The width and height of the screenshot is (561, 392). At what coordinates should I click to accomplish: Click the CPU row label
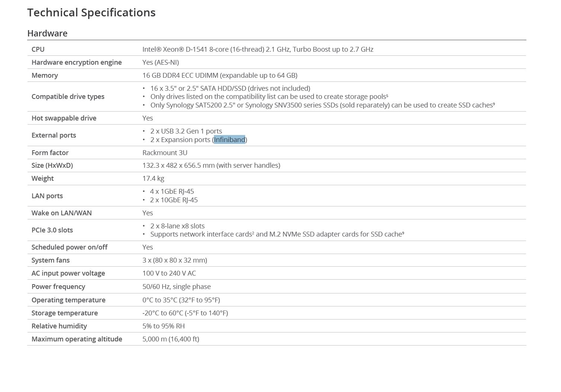point(38,49)
